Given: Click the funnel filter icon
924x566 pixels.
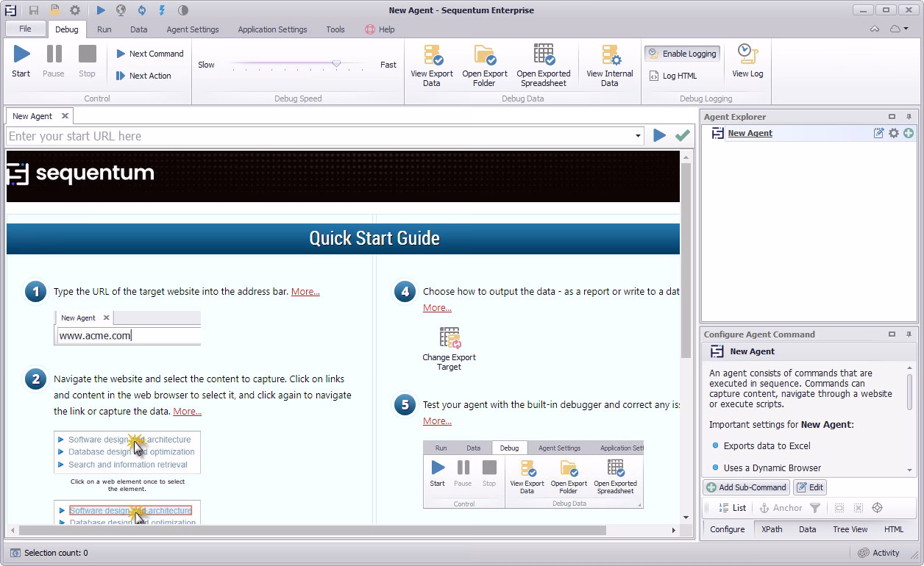Looking at the screenshot, I should tap(815, 508).
